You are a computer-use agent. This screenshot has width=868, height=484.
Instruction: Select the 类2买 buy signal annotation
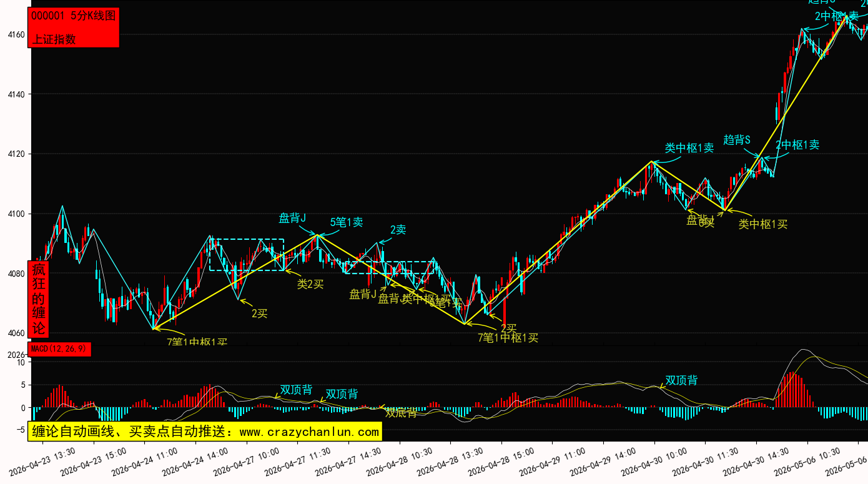(310, 284)
